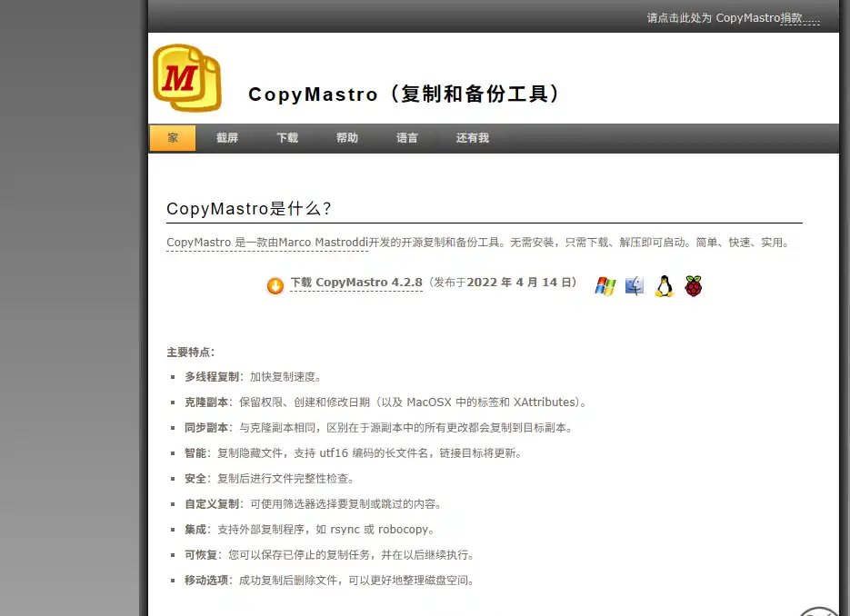
Task: Select the Raspberry Pi icon
Action: click(x=694, y=286)
